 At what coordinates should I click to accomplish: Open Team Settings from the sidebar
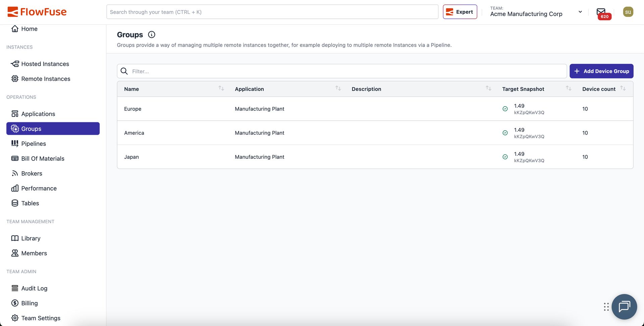tap(41, 318)
